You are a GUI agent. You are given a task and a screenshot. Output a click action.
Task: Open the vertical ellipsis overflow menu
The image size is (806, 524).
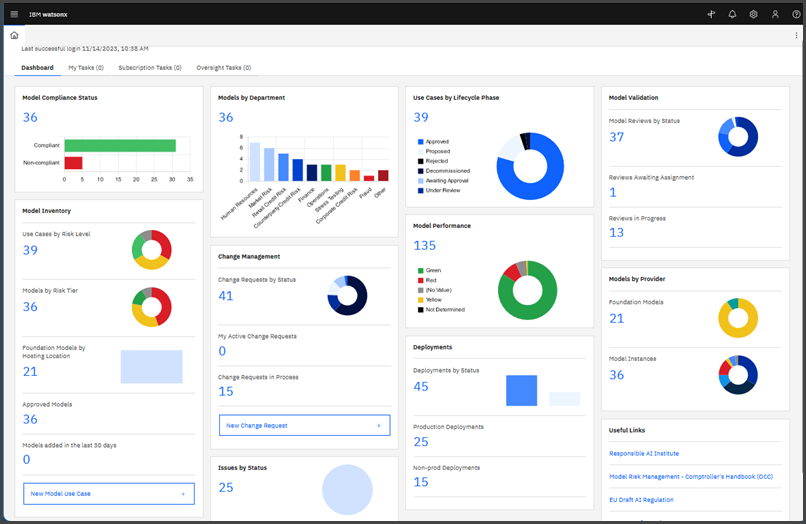tap(796, 35)
